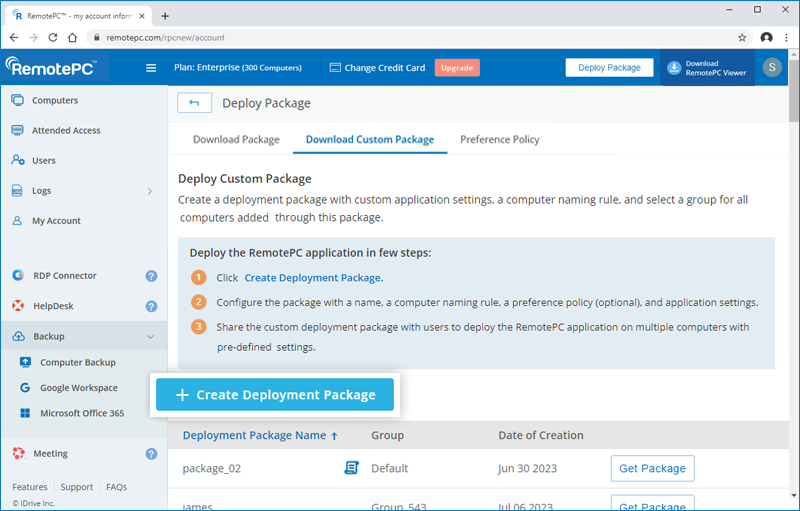Expand the Logs sidebar submenu
The height and width of the screenshot is (511, 800).
(x=150, y=191)
